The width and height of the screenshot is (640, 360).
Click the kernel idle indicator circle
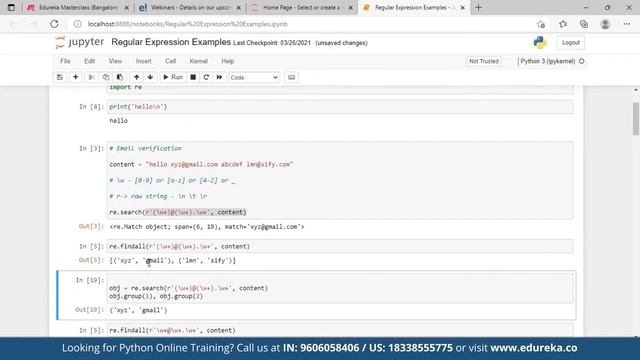[582, 61]
